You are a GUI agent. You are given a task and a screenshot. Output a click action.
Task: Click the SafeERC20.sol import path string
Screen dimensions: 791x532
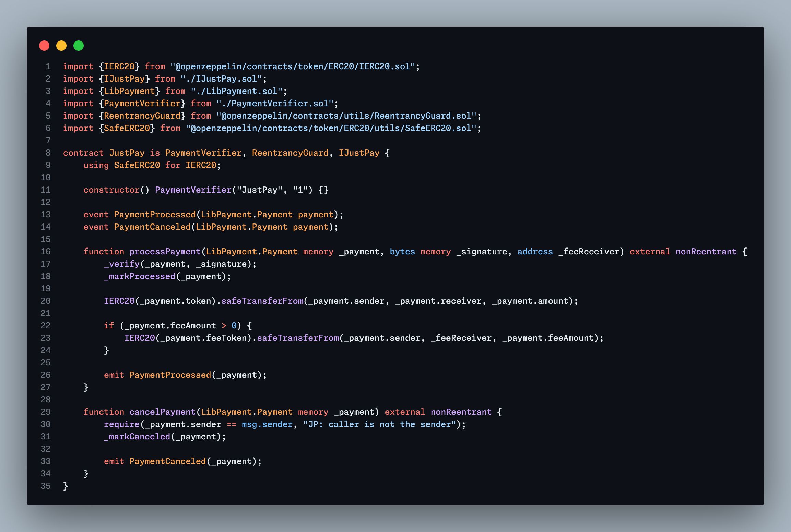click(331, 128)
